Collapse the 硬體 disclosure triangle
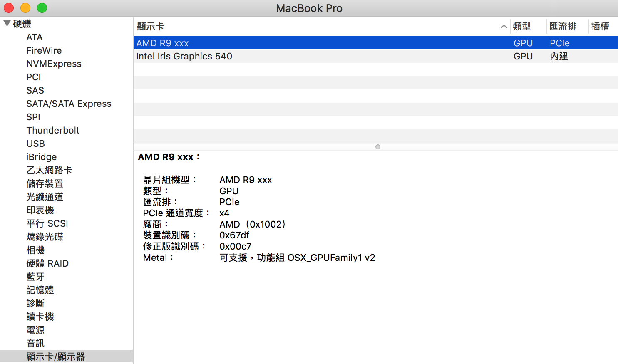Screen dimensions: 618x364 pos(7,24)
